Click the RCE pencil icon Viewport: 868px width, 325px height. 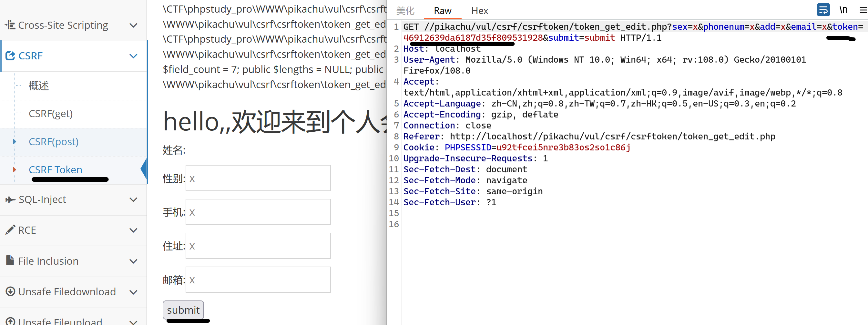pos(10,230)
